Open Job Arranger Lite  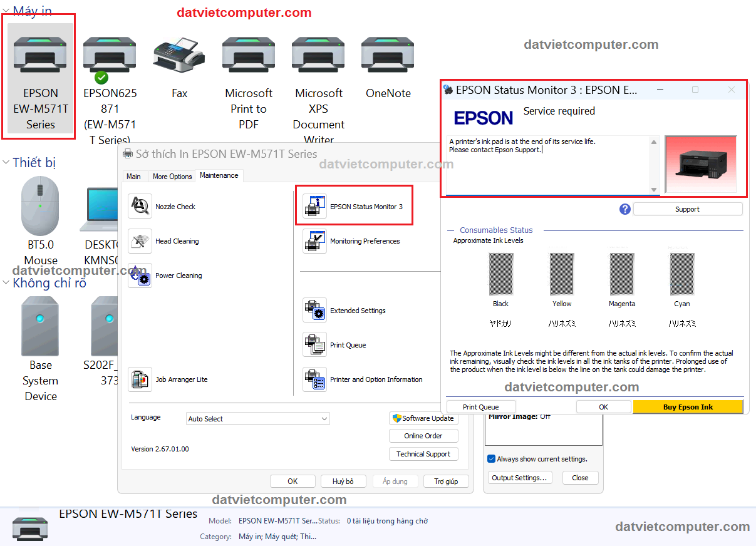(140, 379)
